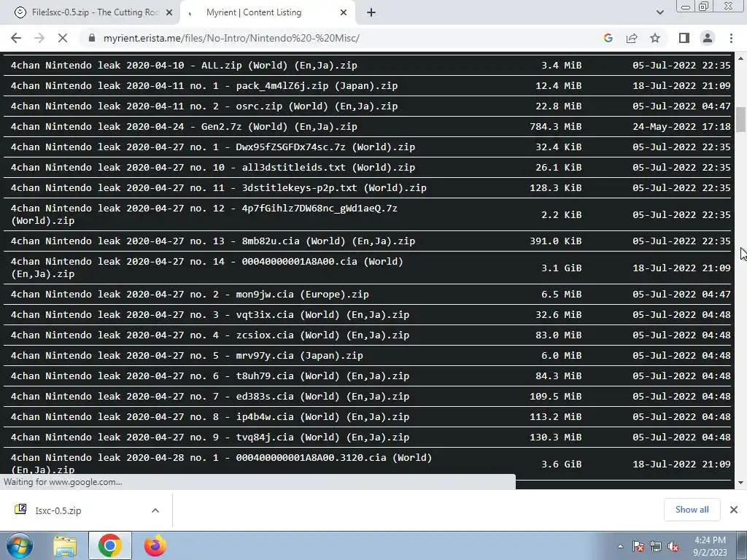Open a new browser tab
Viewport: 747px width, 560px height.
pyautogui.click(x=371, y=13)
